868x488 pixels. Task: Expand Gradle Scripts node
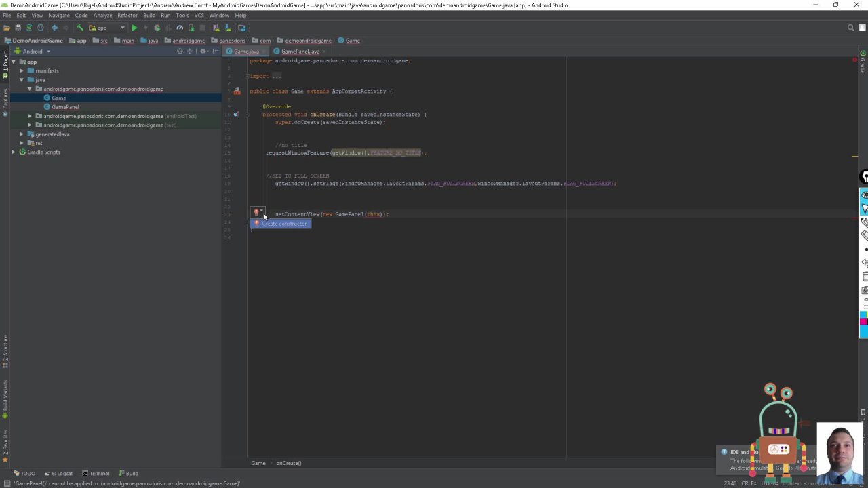[x=13, y=152]
